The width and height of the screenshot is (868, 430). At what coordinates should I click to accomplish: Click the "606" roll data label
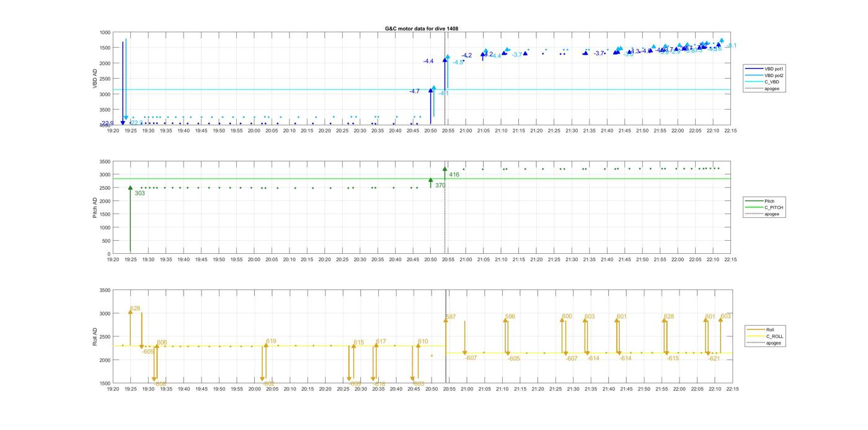[x=162, y=343]
